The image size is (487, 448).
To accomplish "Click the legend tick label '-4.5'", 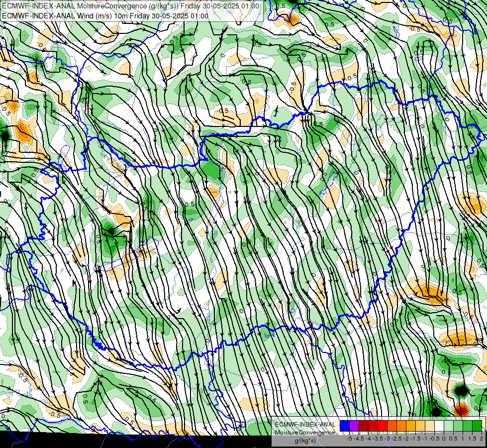I will [360, 439].
